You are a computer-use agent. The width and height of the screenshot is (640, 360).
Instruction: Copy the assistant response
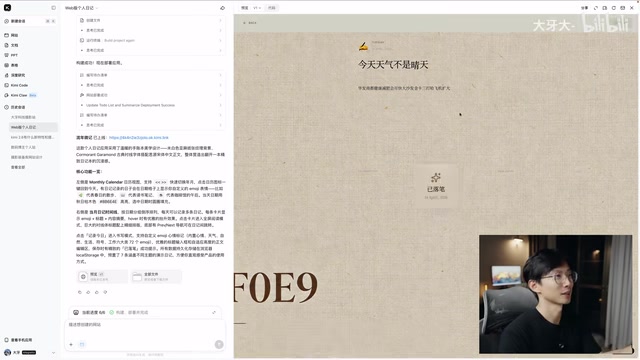tap(80, 292)
